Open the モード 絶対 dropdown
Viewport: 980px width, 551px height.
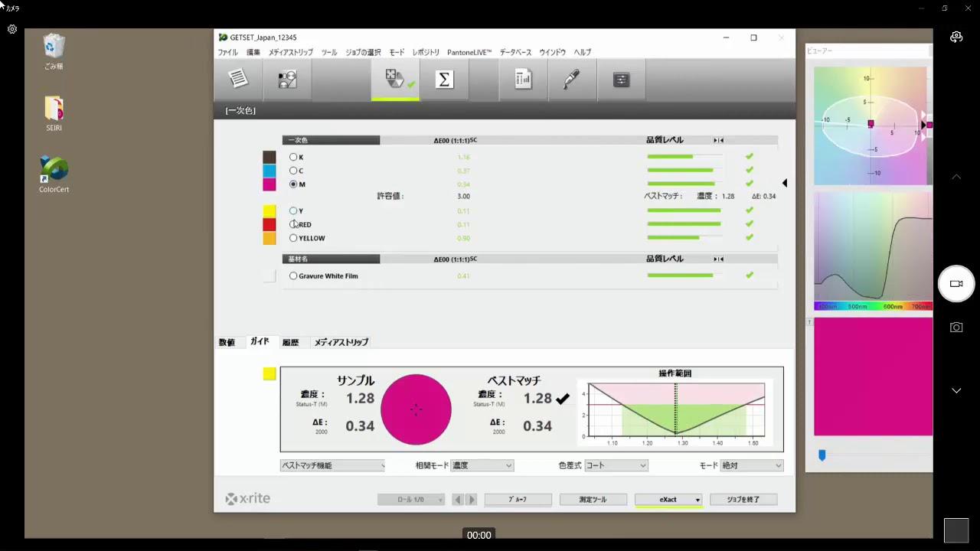[751, 465]
